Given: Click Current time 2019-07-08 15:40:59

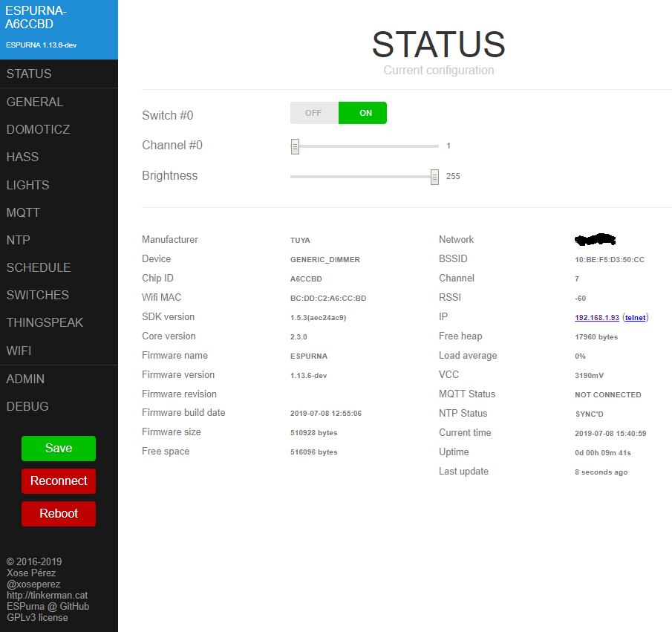Looking at the screenshot, I should [x=610, y=433].
